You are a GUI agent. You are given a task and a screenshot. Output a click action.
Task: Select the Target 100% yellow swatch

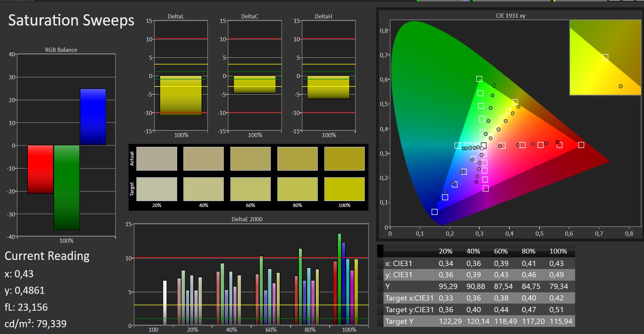coord(344,189)
